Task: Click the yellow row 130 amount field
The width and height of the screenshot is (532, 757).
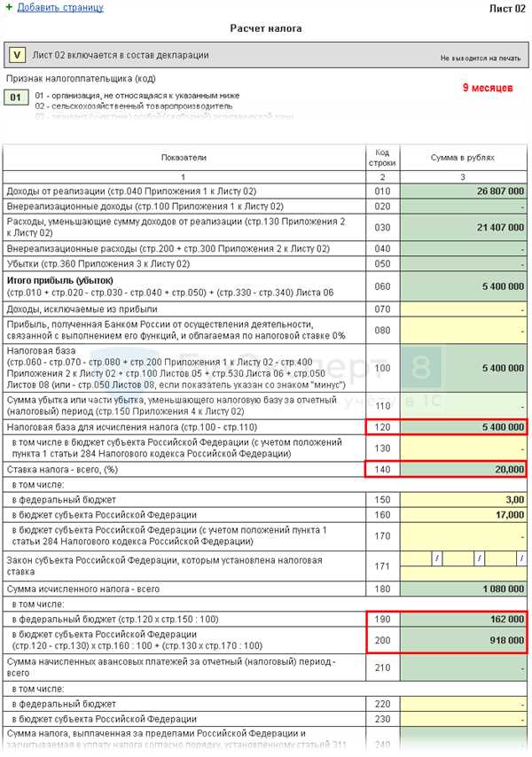Action: [x=464, y=448]
